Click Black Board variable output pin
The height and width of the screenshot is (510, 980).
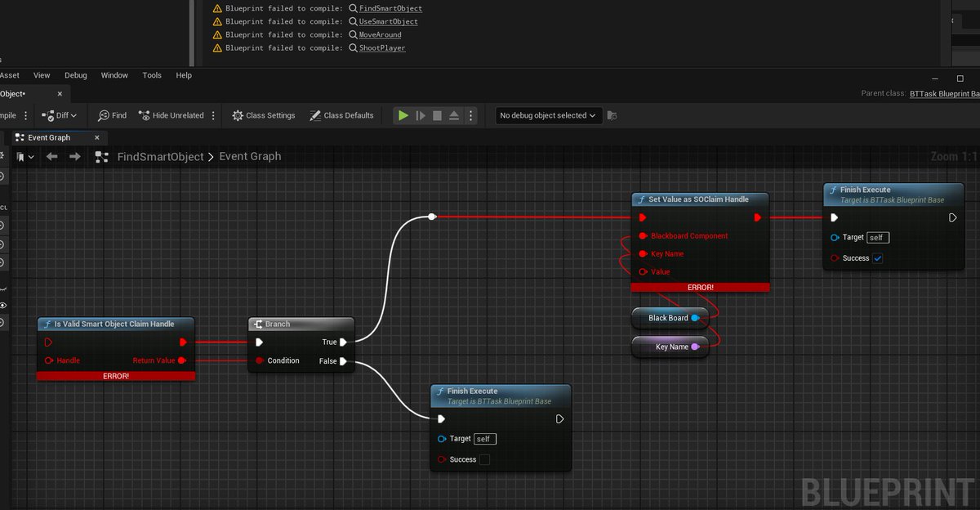coord(695,318)
